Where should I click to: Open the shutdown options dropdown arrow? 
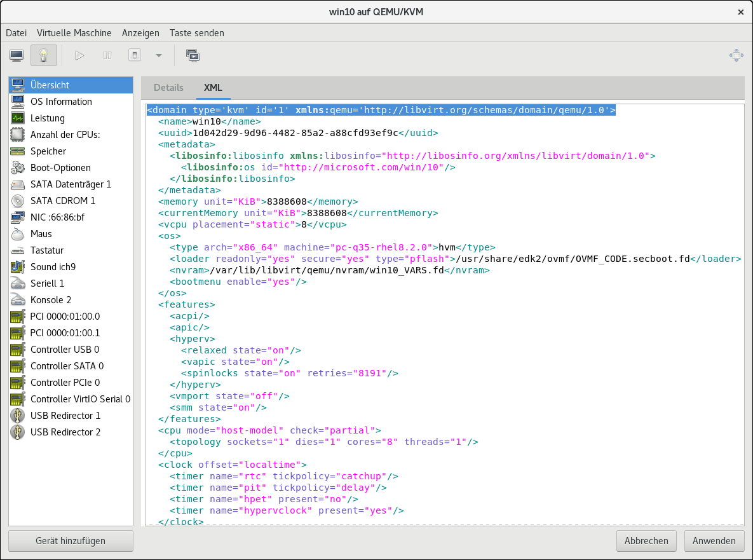pyautogui.click(x=158, y=55)
